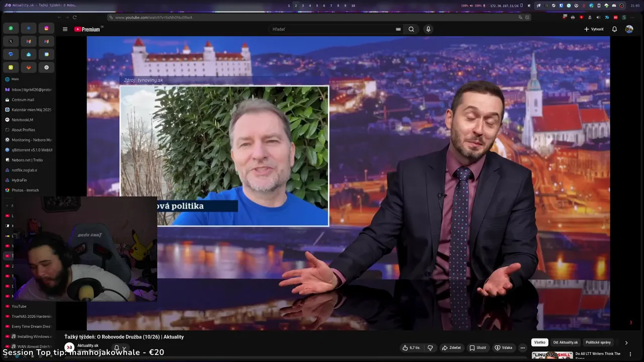Click the 21:03 clock in the top bar
Image resolution: width=644 pixels, height=362 pixels.
click(x=635, y=6)
